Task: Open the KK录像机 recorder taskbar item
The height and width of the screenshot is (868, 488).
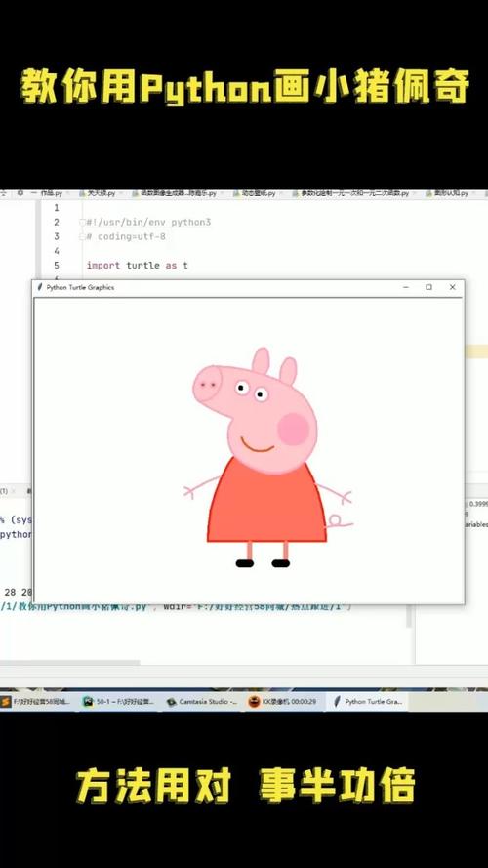Action: [283, 701]
